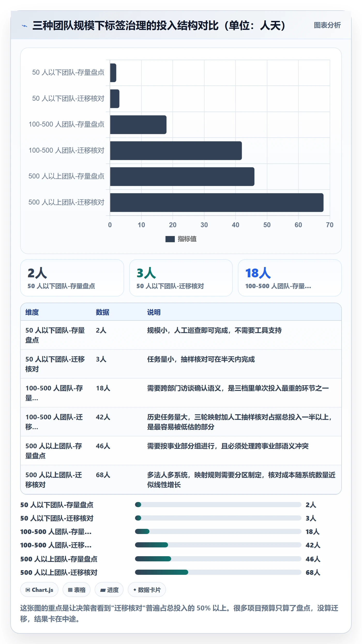Open the 2人 data card
This screenshot has width=362, height=644.
(x=72, y=278)
